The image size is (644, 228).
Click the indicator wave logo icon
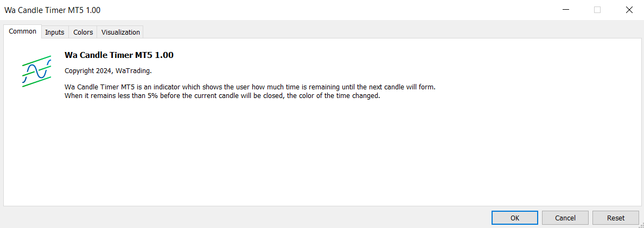[x=36, y=71]
